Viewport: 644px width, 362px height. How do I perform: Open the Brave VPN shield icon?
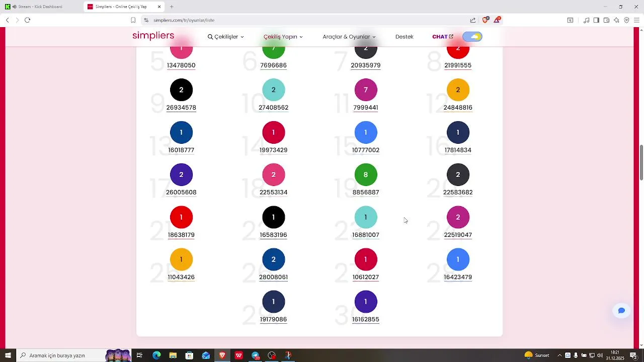[626, 20]
